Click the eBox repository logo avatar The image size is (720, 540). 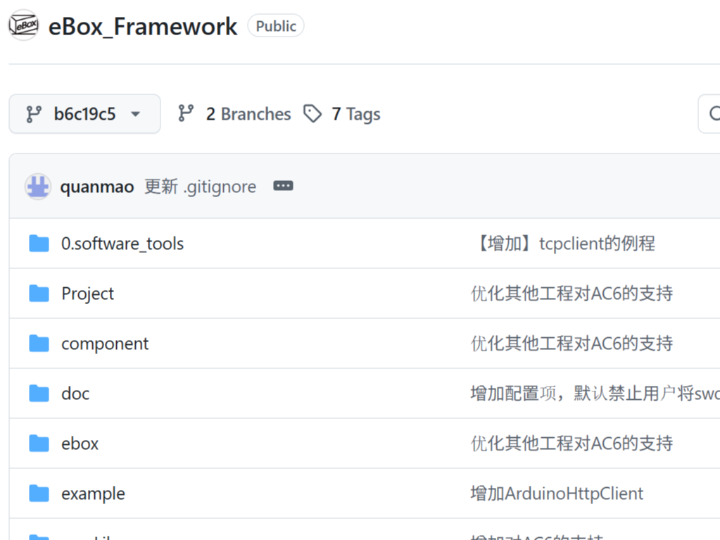point(24,26)
